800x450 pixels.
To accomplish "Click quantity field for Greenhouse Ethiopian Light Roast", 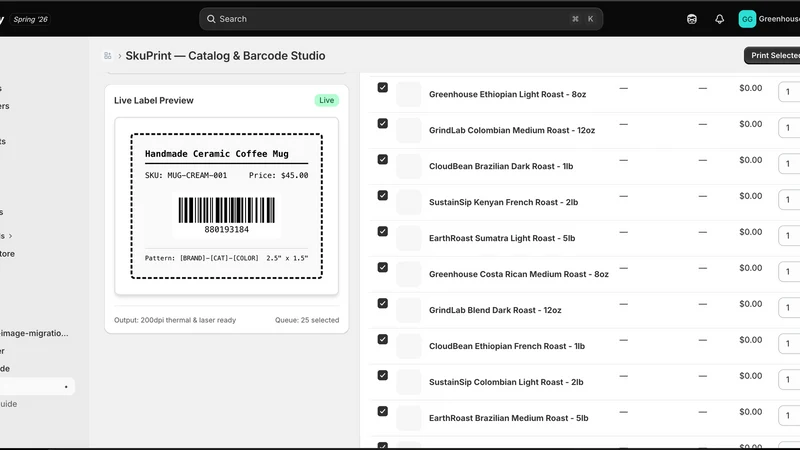I will click(x=789, y=92).
